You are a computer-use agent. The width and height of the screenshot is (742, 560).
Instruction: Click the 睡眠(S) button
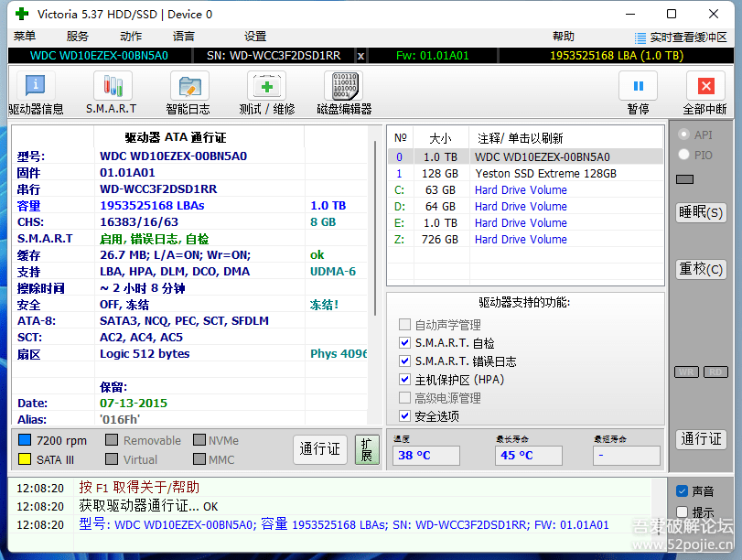tap(701, 212)
